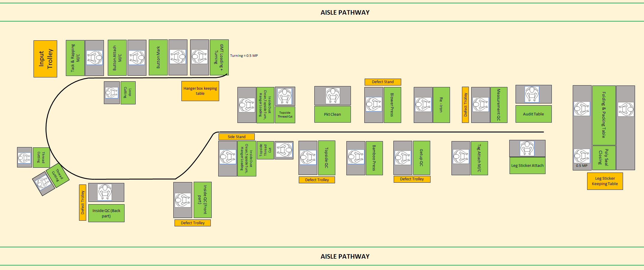Select the bottom AISLE PATHWAY heading
This screenshot has width=644, height=270.
click(x=345, y=257)
